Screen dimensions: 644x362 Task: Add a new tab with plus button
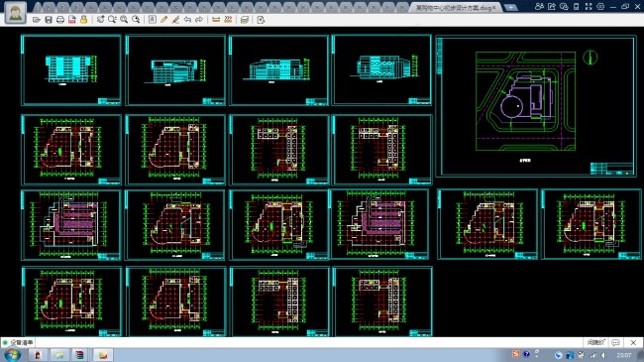click(x=510, y=7)
